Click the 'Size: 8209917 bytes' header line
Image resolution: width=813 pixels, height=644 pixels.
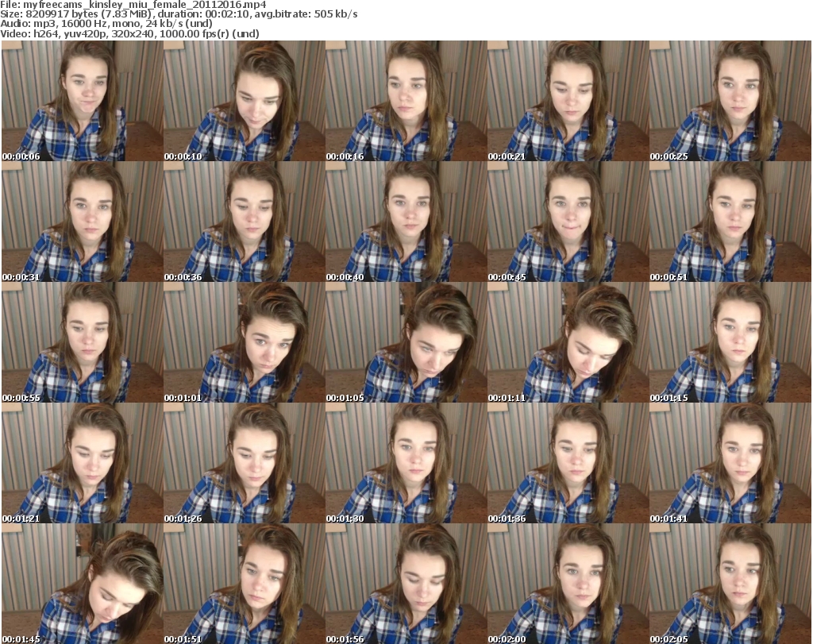[x=179, y=14]
